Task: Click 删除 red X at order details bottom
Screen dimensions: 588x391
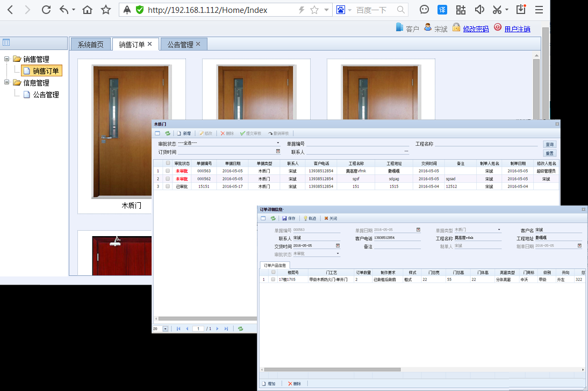Action: pos(290,383)
